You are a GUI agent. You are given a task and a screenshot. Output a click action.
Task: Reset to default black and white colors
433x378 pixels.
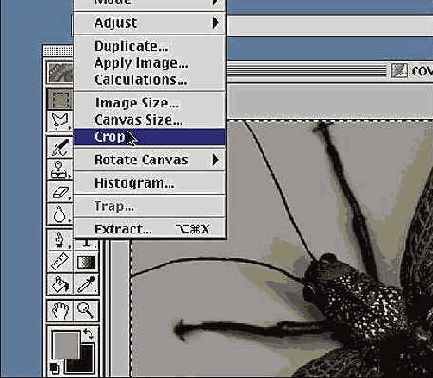[x=54, y=368]
